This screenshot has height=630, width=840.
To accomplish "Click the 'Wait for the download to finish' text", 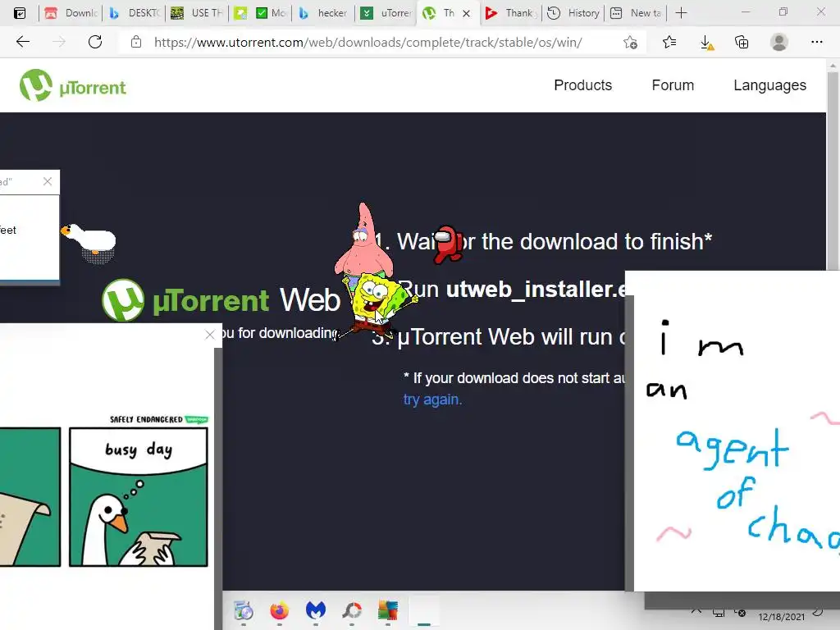I will click(554, 242).
